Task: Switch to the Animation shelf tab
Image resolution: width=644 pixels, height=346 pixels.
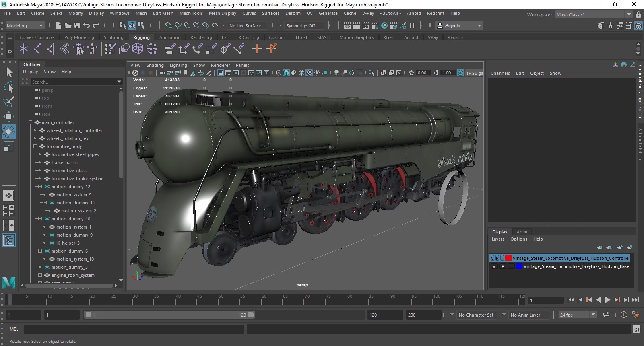Action: [x=170, y=37]
